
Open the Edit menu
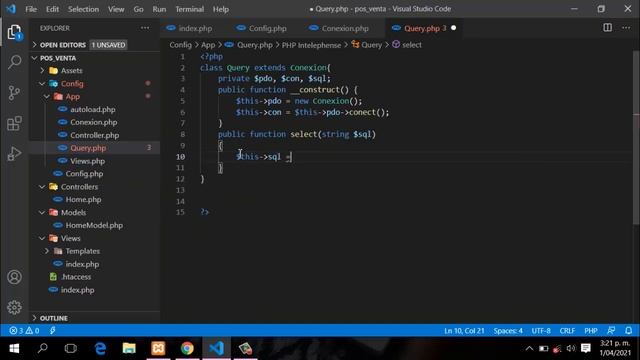[52, 9]
